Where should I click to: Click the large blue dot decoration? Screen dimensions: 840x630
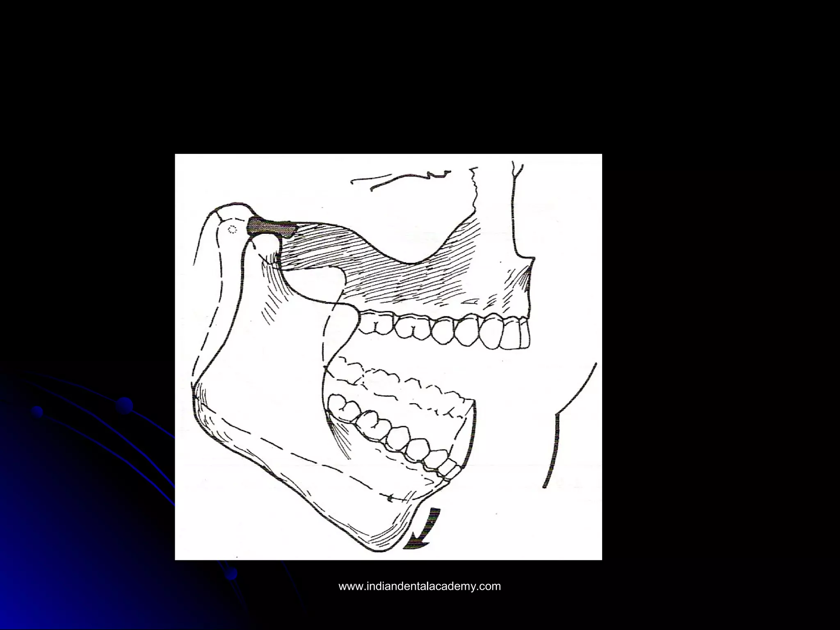(125, 406)
